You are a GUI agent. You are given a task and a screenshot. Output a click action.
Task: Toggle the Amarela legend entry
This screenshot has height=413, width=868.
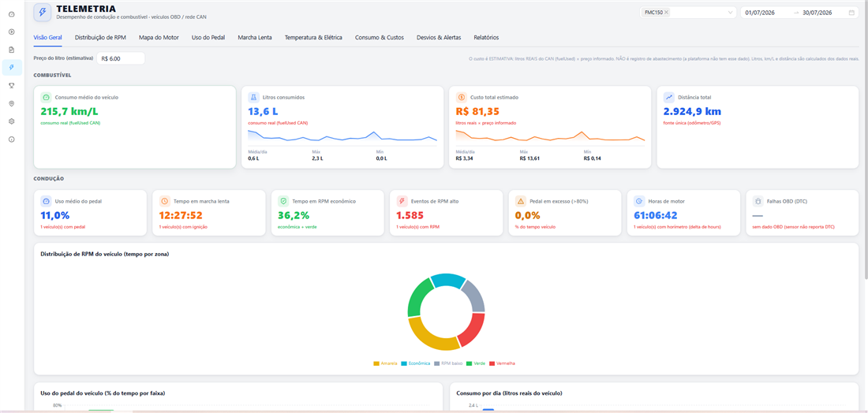point(386,363)
